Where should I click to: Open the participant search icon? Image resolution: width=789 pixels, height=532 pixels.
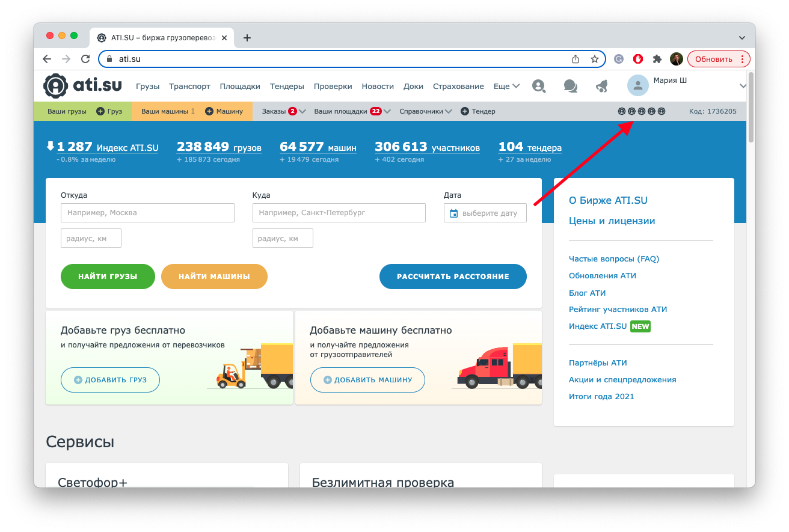539,86
